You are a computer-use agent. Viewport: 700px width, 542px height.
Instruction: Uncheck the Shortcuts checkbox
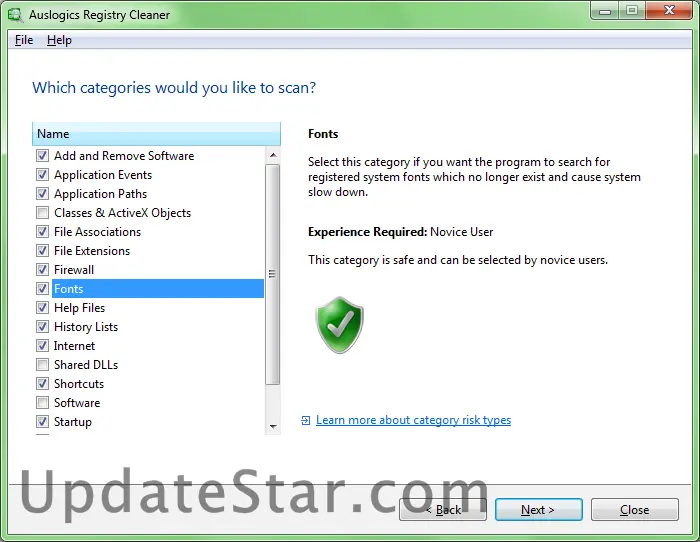pyautogui.click(x=42, y=384)
